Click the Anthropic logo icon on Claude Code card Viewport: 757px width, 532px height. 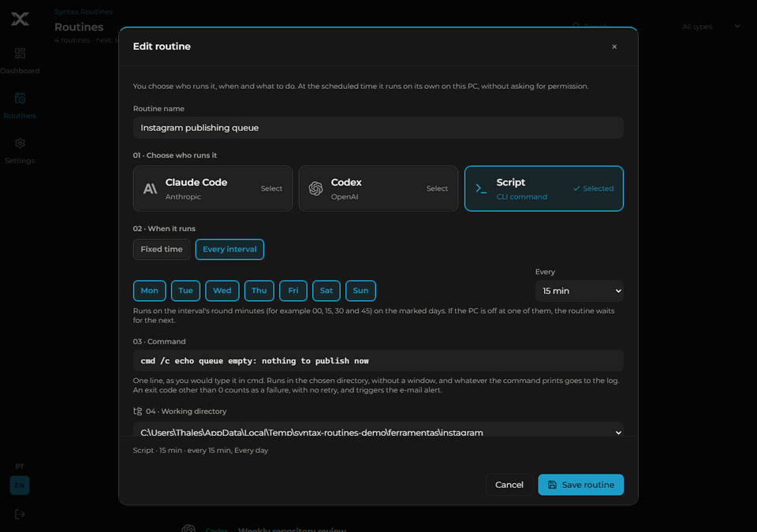[x=150, y=188]
